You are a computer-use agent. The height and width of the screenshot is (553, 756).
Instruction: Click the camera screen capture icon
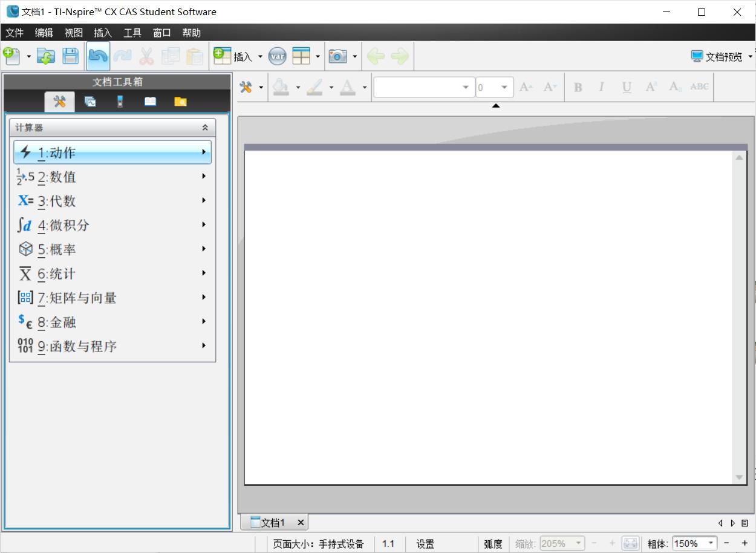coord(337,56)
